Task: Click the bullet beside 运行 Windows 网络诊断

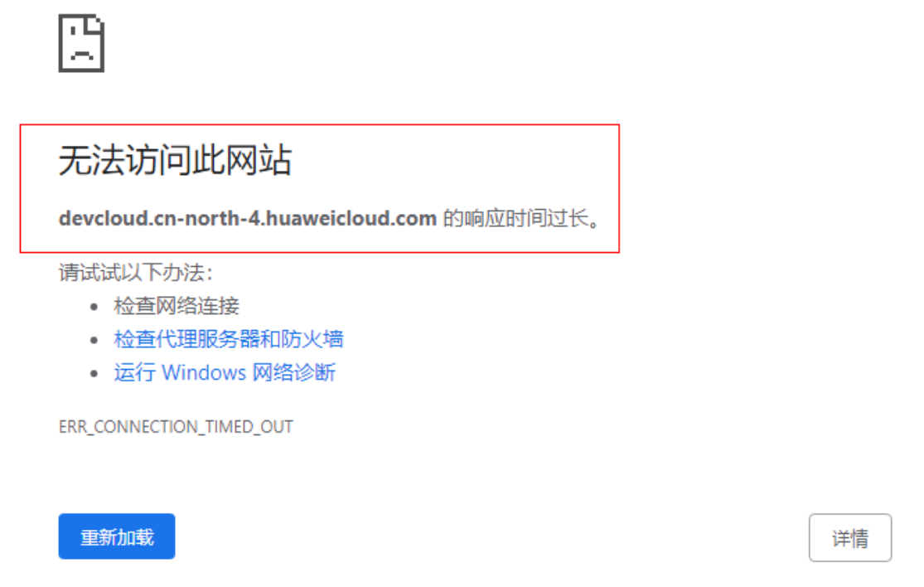Action: (x=94, y=374)
